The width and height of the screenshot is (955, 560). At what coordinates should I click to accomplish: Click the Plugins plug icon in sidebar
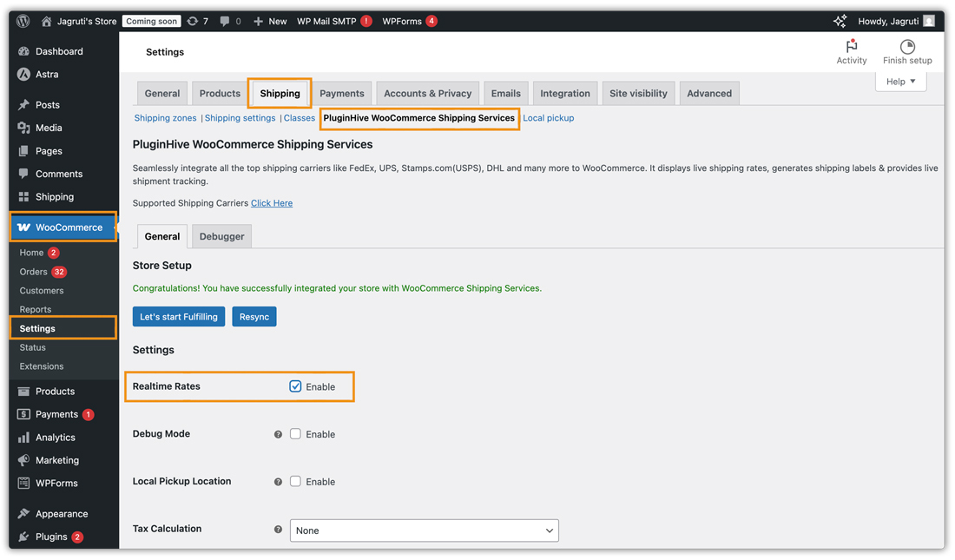pos(23,537)
